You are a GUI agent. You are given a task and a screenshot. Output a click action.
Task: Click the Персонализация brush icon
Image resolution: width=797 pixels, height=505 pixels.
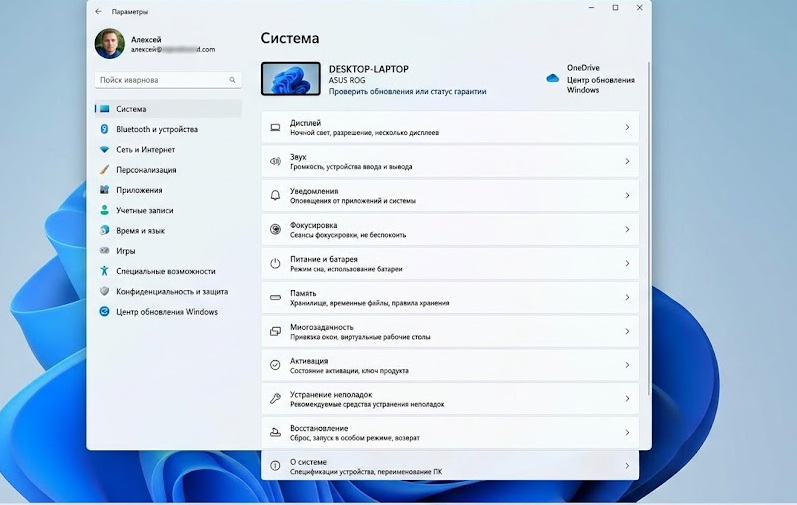104,170
